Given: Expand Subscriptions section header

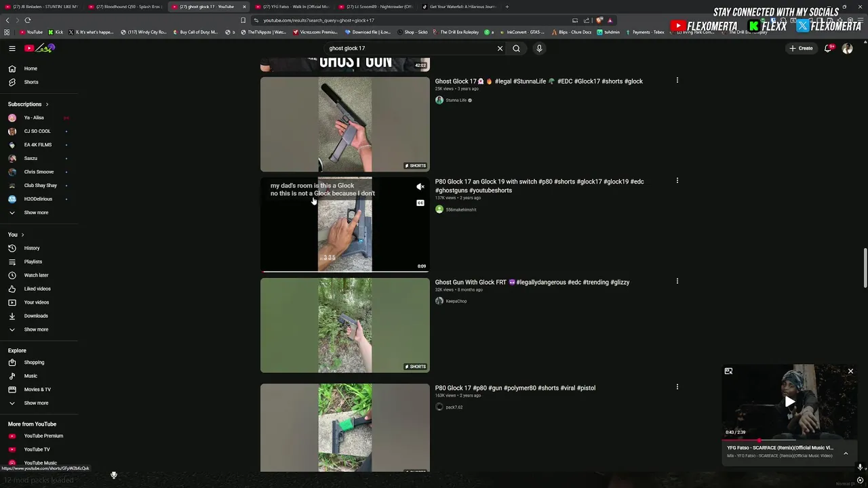Looking at the screenshot, I should pos(28,104).
